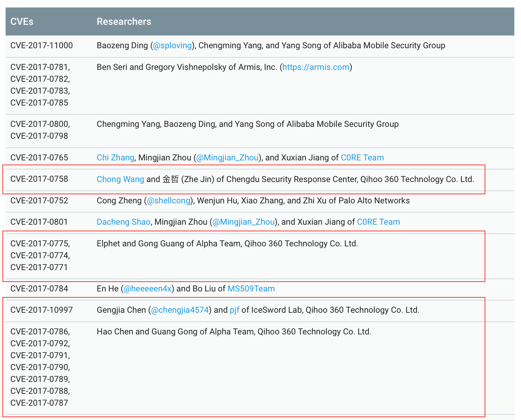Open the Chong Wang researcher link
Image resolution: width=521 pixels, height=420 pixels.
[x=120, y=179]
